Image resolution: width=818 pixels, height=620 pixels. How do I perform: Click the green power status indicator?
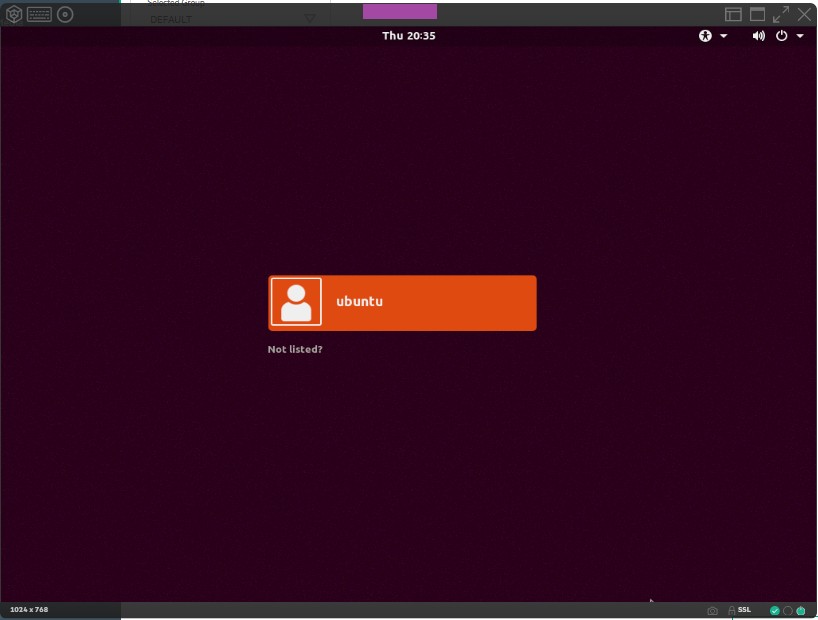click(x=801, y=611)
